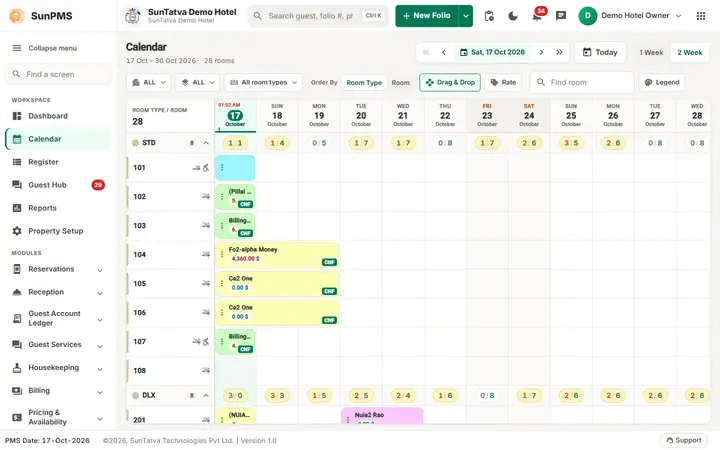Image resolution: width=720 pixels, height=450 pixels.
Task: Toggle Drag & Drop mode
Action: tap(450, 83)
